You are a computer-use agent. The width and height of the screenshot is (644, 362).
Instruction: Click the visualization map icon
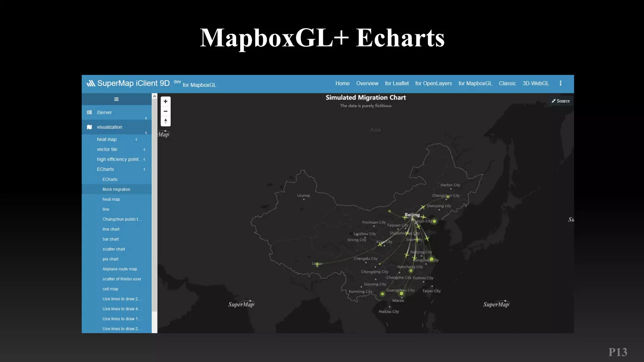[89, 127]
